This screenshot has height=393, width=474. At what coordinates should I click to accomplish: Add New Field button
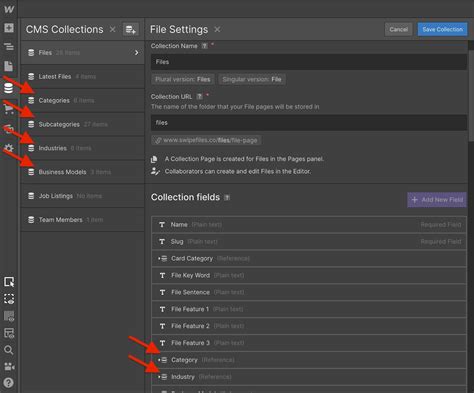437,200
